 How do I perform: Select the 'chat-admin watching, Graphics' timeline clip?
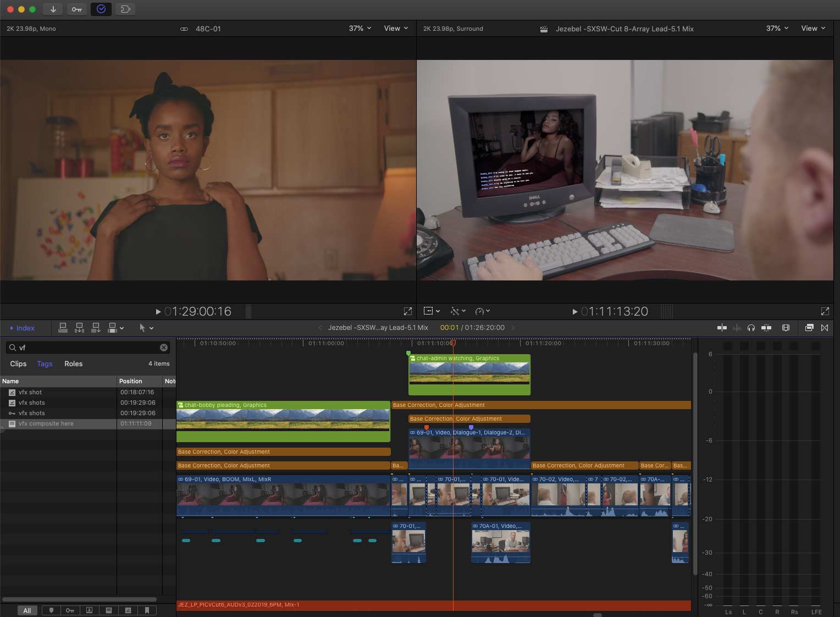tap(469, 374)
